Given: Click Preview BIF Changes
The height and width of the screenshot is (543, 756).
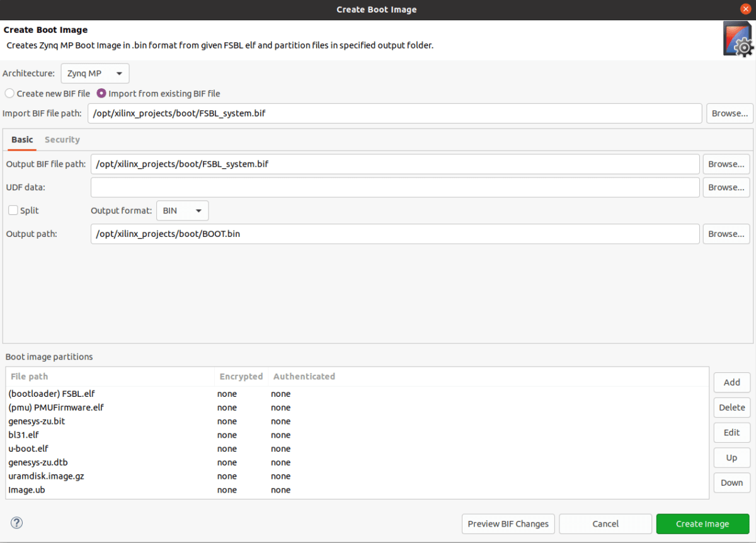Looking at the screenshot, I should tap(508, 523).
